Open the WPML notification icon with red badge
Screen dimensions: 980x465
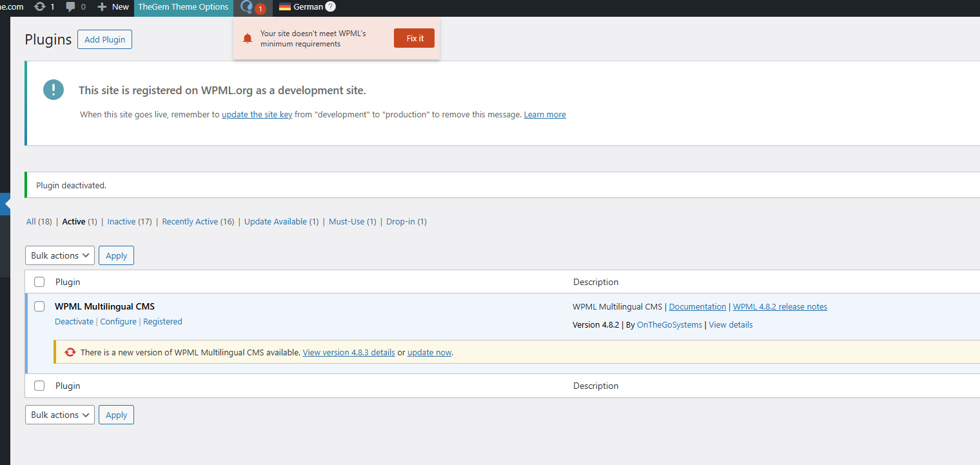(x=247, y=7)
